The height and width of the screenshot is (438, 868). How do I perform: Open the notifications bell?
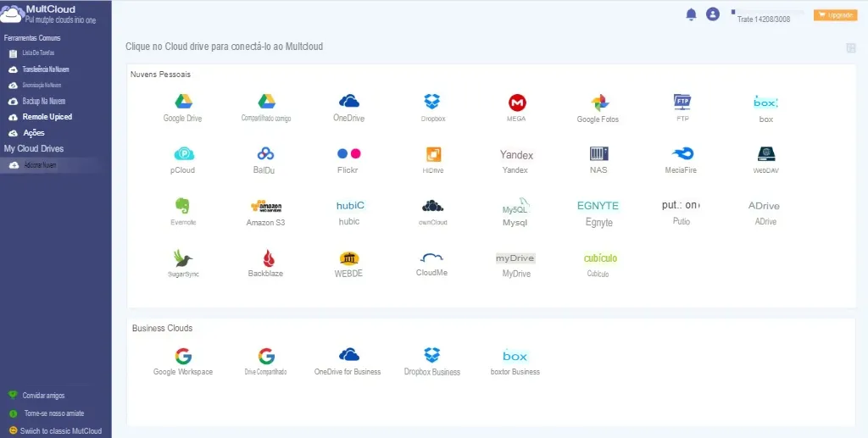coord(691,14)
